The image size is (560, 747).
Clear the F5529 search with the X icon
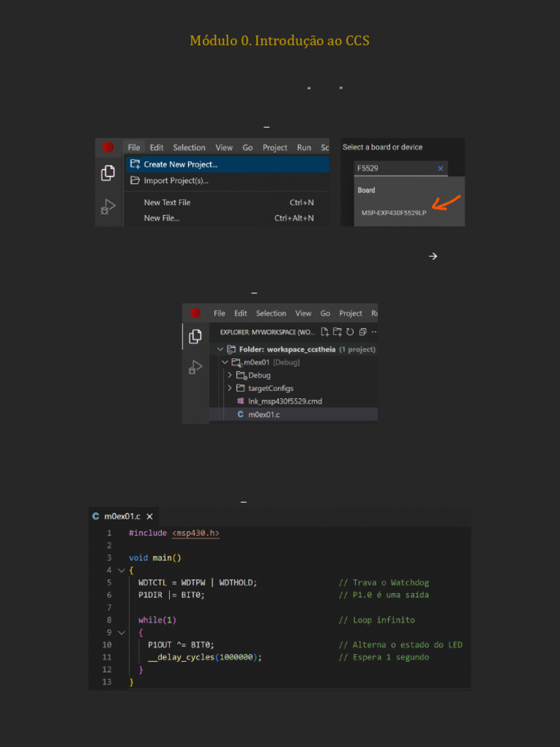pos(440,169)
